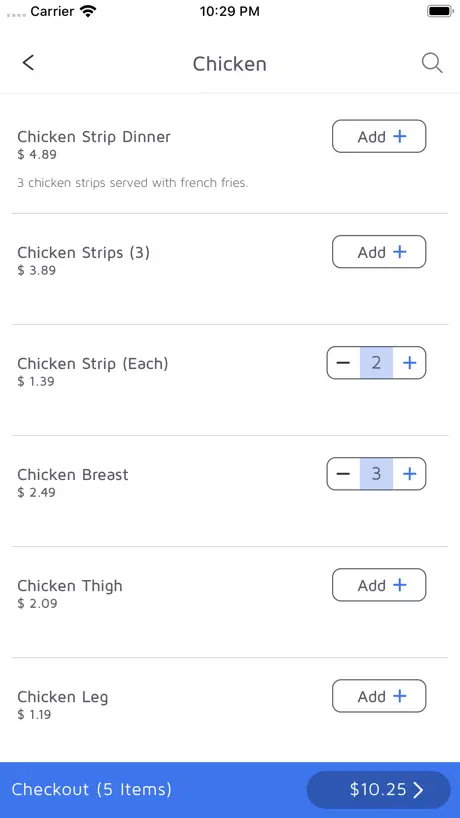The height and width of the screenshot is (818, 460).
Task: Tap the Chicken Thigh item title
Action: coord(70,586)
